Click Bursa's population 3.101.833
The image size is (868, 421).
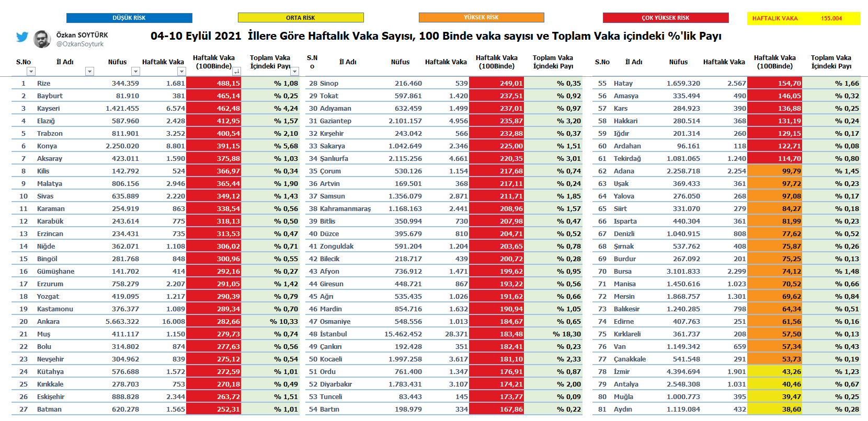point(683,271)
